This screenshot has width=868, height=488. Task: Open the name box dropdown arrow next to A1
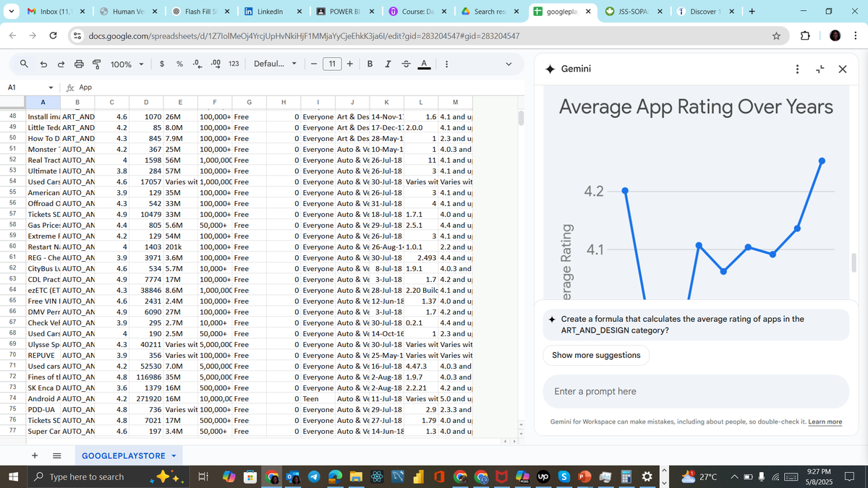(x=51, y=87)
